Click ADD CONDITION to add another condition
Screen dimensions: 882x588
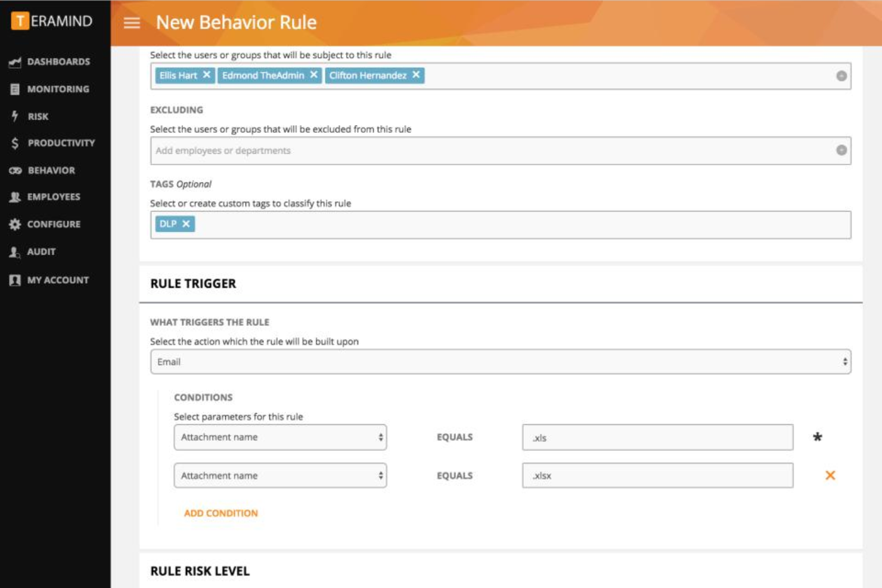[220, 513]
